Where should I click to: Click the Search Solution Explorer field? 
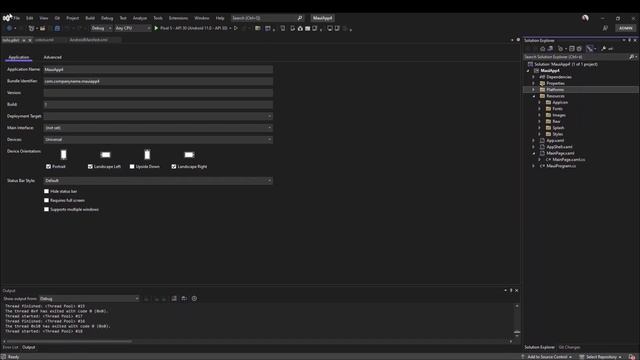tap(576, 57)
